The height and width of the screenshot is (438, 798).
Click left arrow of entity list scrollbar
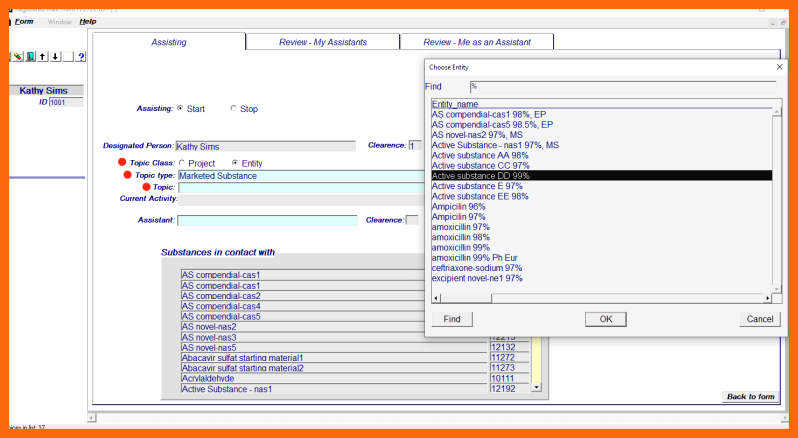pyautogui.click(x=435, y=298)
